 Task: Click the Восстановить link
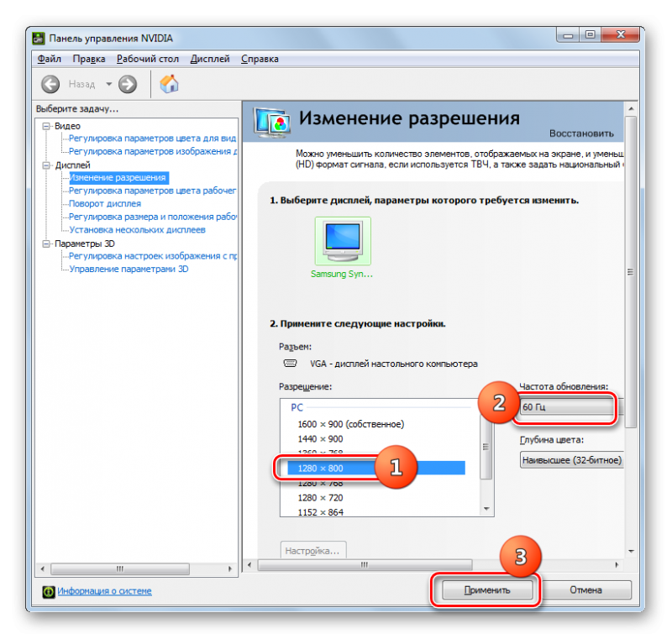coord(581,134)
